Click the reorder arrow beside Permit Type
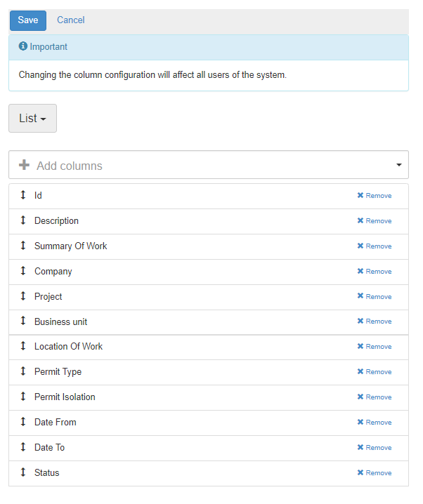The image size is (423, 504). click(x=23, y=371)
